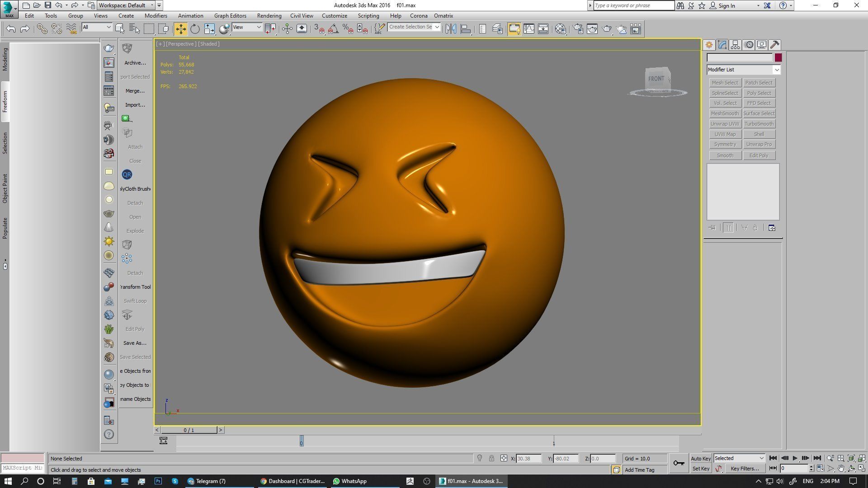
Task: Toggle absolute/offset transform type-in mode
Action: tap(504, 458)
